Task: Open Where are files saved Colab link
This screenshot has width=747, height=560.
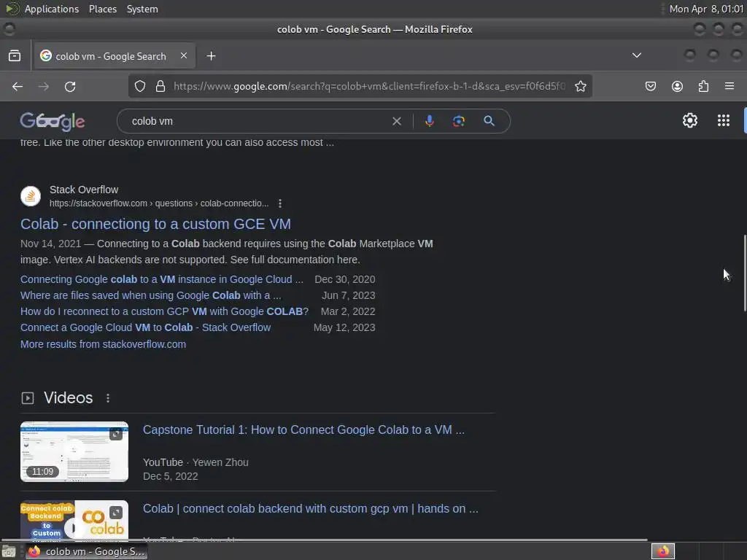Action: point(150,296)
